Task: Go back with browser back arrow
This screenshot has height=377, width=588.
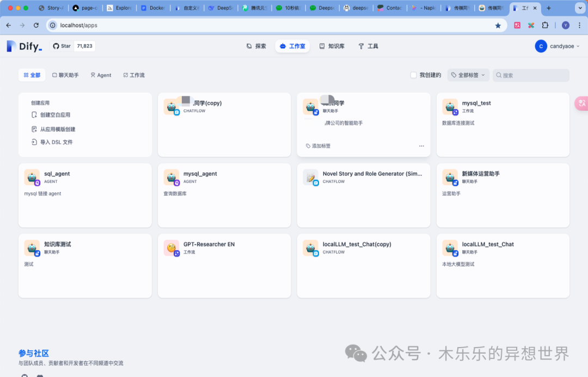Action: click(x=9, y=25)
